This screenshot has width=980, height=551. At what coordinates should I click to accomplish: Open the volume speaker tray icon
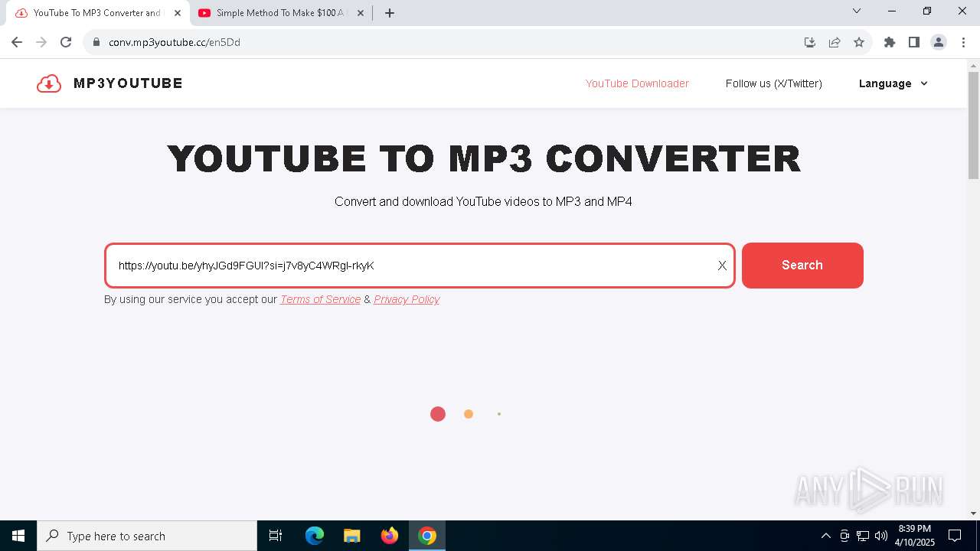(881, 536)
